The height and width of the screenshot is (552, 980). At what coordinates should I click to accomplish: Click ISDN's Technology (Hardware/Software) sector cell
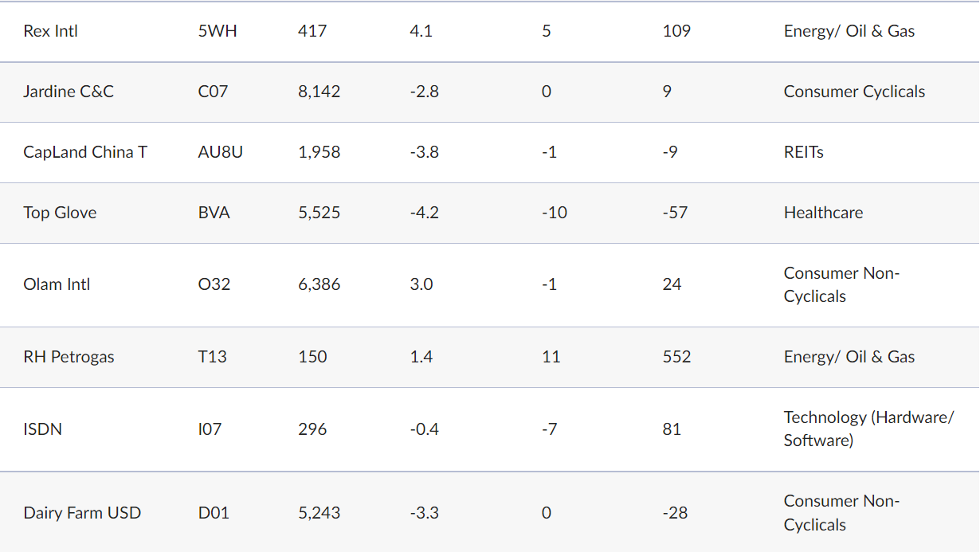pos(868,429)
